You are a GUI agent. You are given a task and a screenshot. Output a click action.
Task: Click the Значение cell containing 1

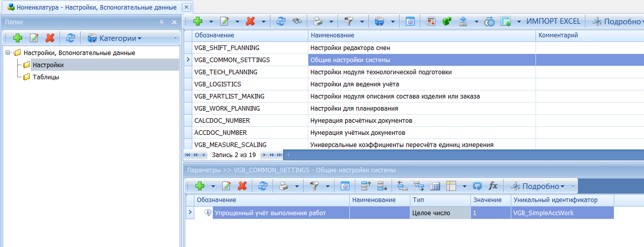tap(490, 213)
